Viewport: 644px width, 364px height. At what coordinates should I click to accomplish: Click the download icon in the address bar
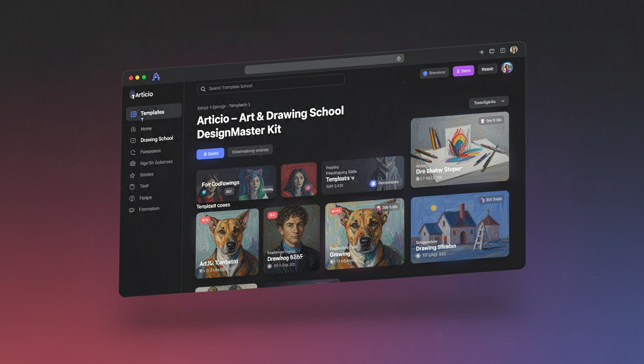tap(399, 59)
